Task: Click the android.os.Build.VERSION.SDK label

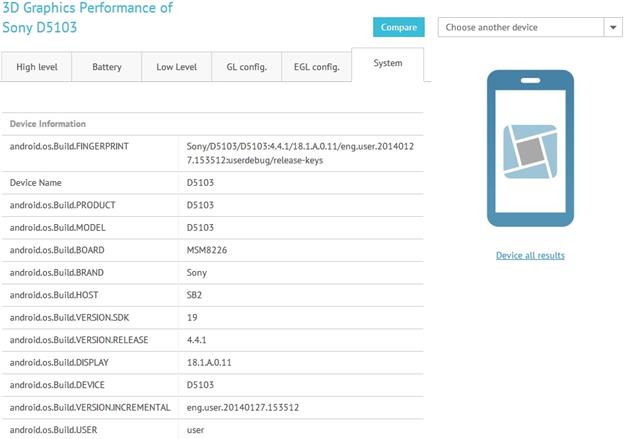Action: point(69,317)
